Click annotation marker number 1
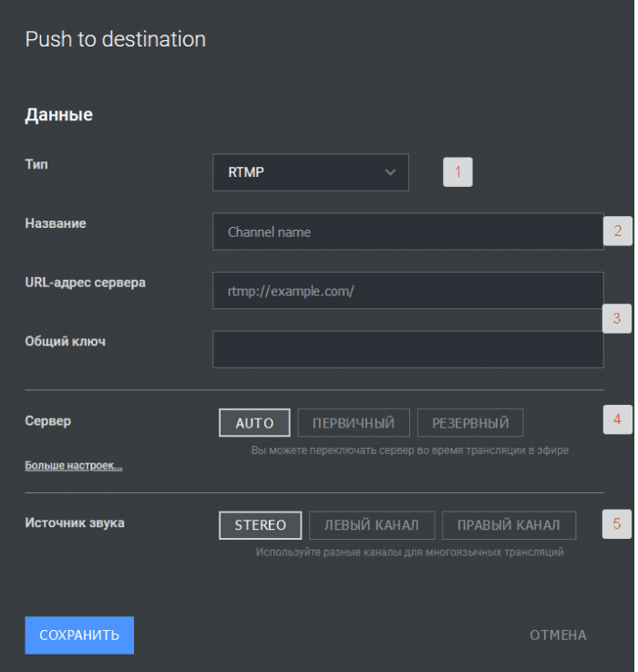 [x=458, y=171]
